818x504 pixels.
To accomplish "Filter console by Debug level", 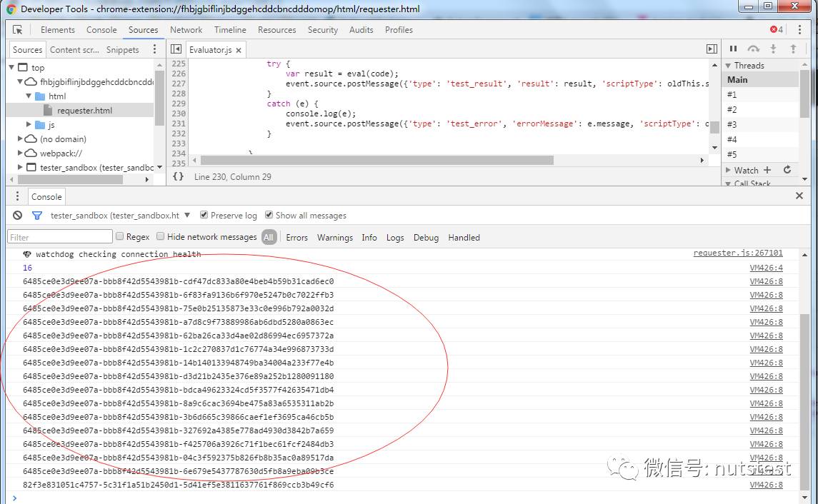I will point(426,237).
